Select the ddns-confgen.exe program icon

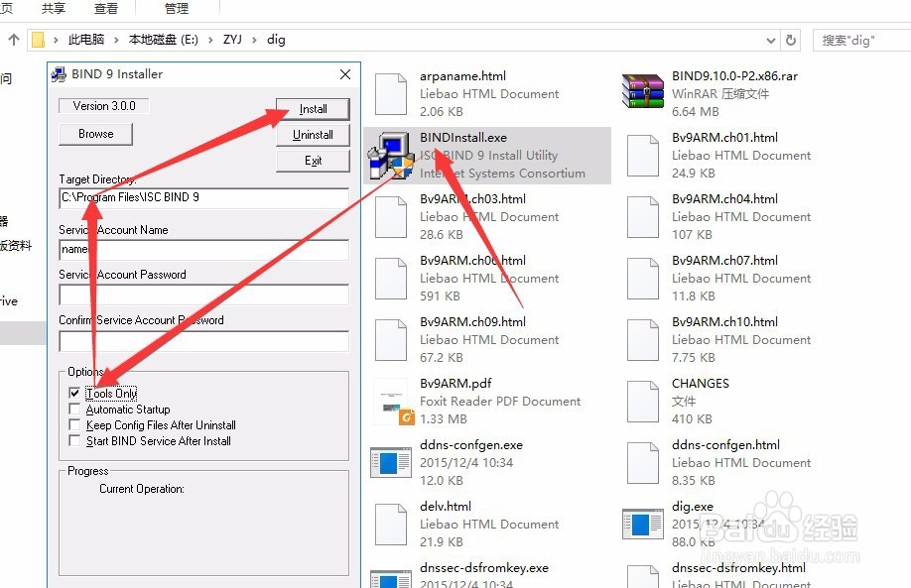click(391, 463)
